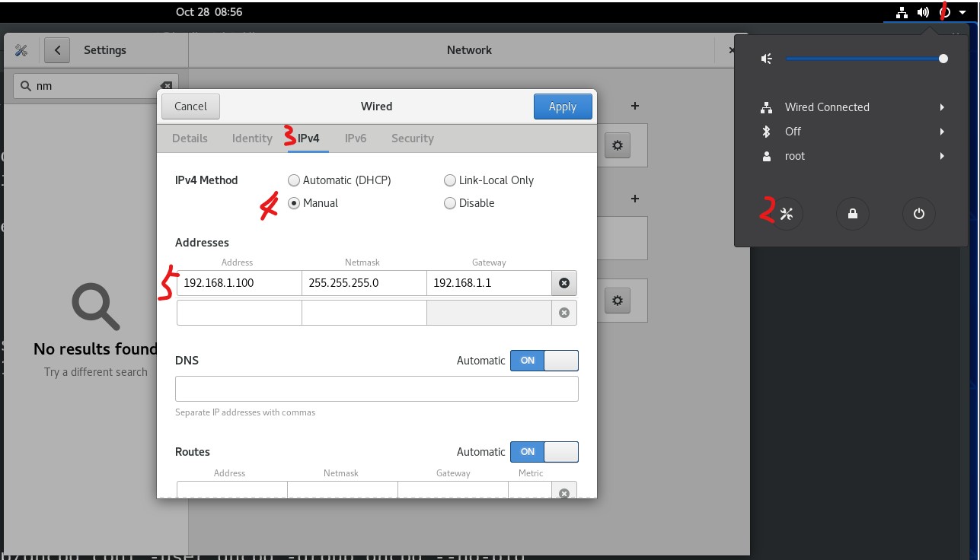This screenshot has width=980, height=560.
Task: Toggle the DNS Automatic switch
Action: tap(544, 361)
